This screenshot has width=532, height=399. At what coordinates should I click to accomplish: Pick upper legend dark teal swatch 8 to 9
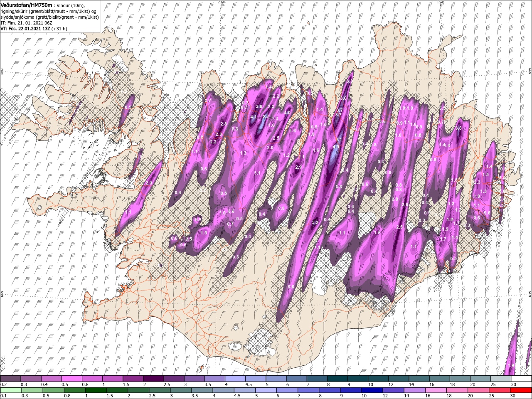click(337, 378)
